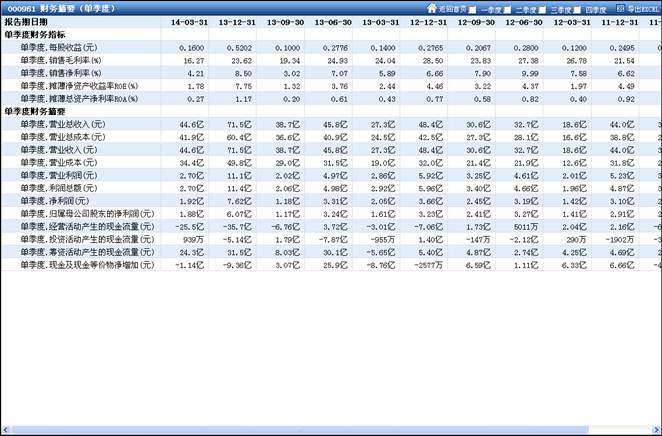
Task: Toggle the 一季度 checkbox
Action: (x=472, y=8)
